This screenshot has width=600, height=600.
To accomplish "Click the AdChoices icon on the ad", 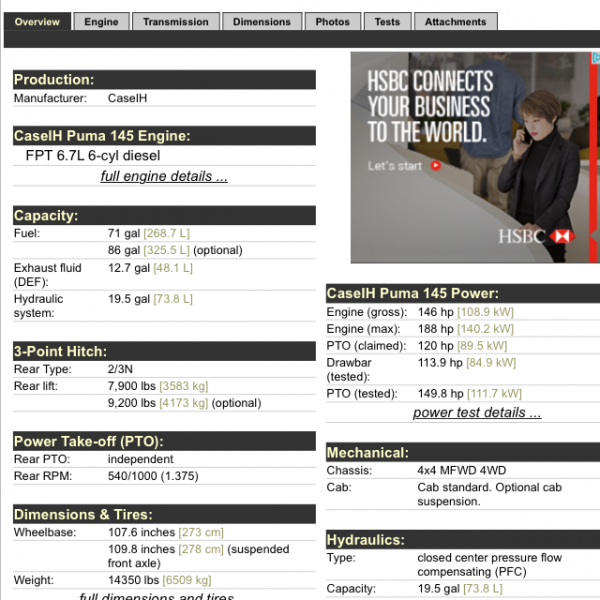I will (x=596, y=58).
